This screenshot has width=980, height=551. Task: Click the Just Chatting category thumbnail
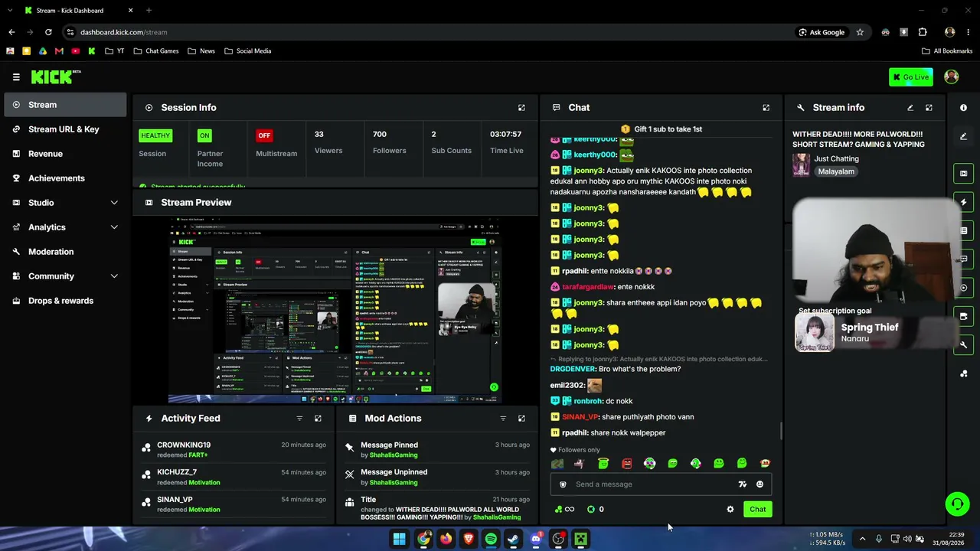point(801,165)
